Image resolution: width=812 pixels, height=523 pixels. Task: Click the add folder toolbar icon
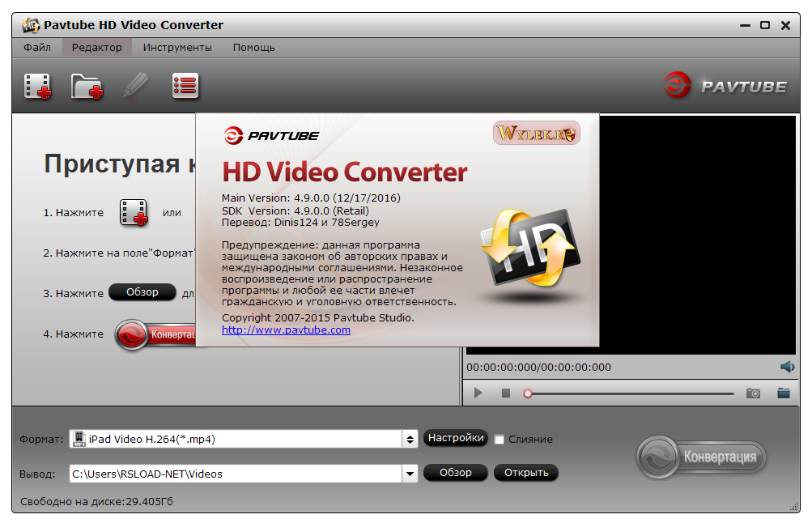point(87,86)
